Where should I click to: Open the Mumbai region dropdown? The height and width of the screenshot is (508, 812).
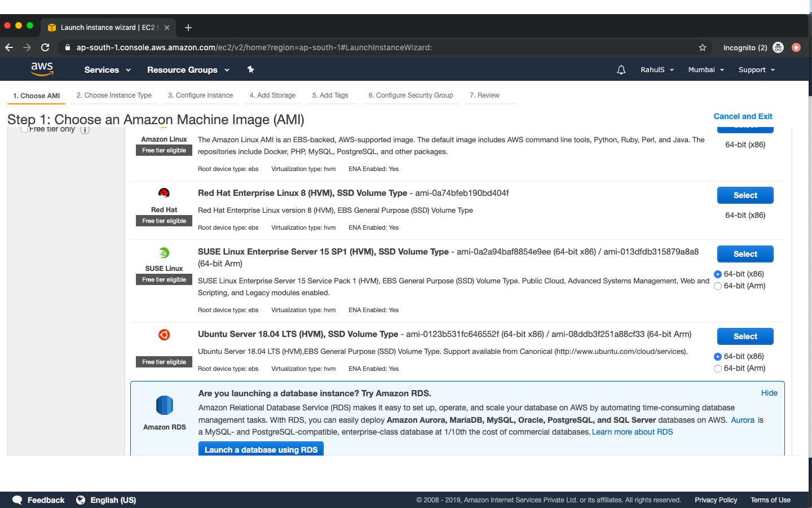point(705,69)
